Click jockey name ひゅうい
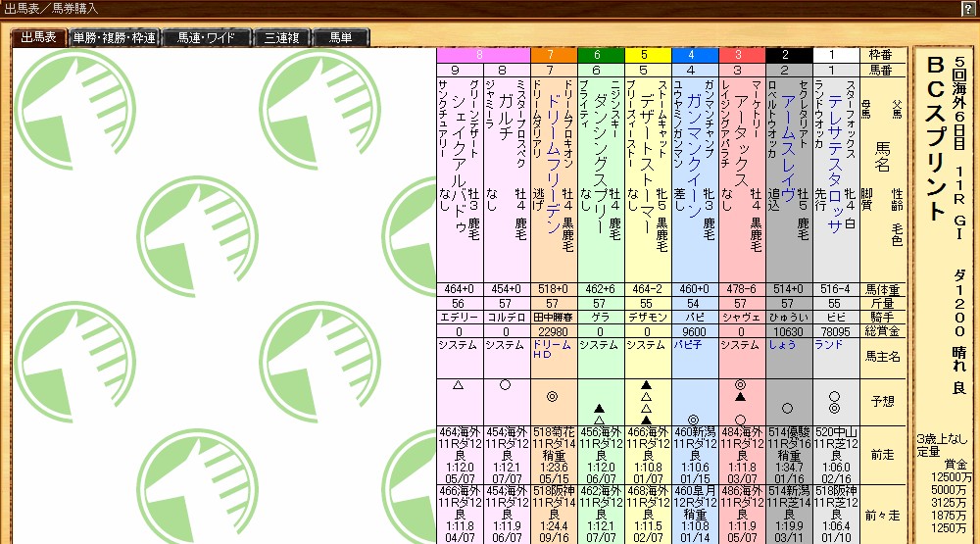The height and width of the screenshot is (544, 980). [x=789, y=317]
